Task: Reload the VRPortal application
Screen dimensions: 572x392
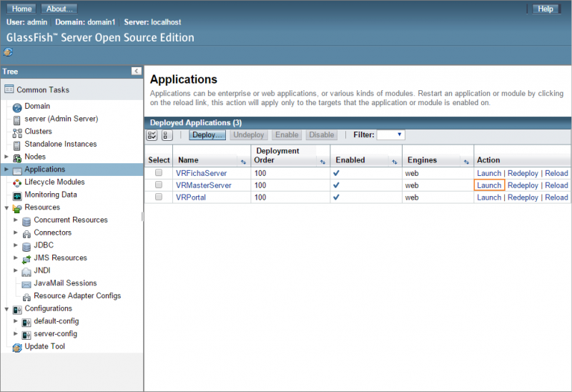Action: pos(556,197)
